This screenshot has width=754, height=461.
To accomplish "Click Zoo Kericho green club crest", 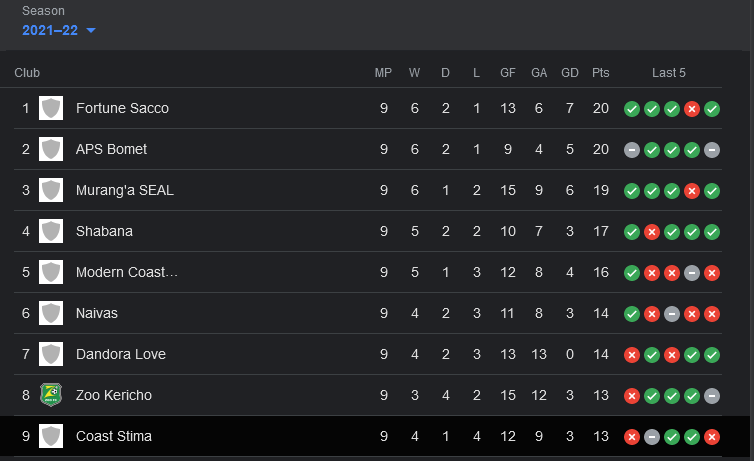I will [x=51, y=395].
